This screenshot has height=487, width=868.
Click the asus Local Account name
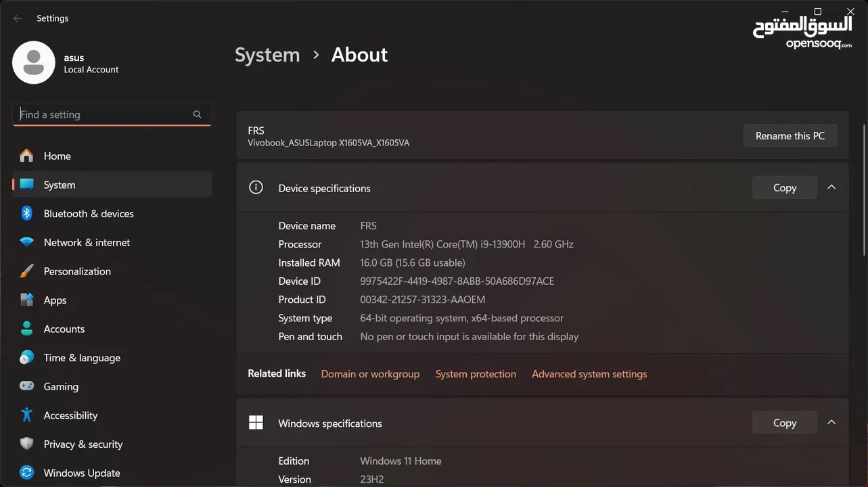coord(91,64)
